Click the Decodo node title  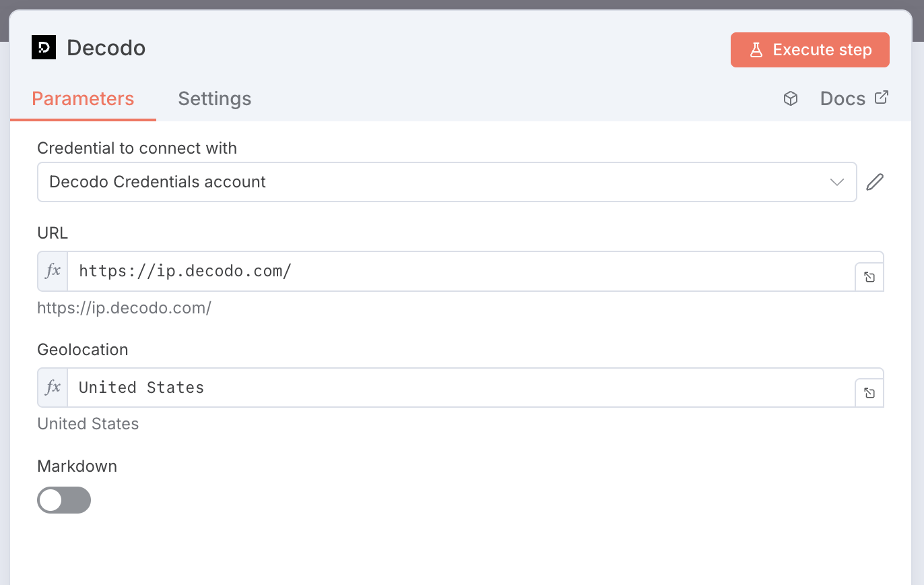[x=106, y=48]
